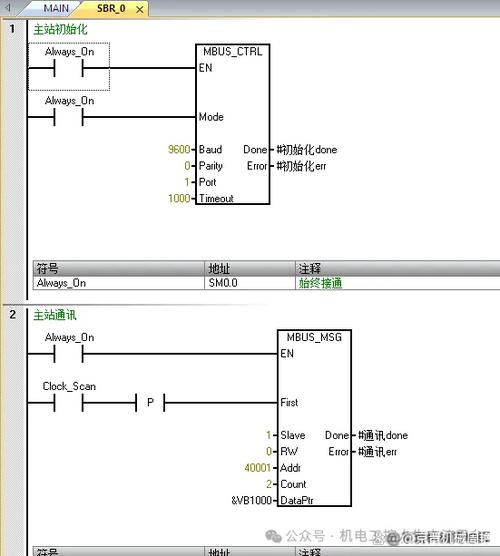Select the P positive edge contact
500x556 pixels.
point(150,402)
